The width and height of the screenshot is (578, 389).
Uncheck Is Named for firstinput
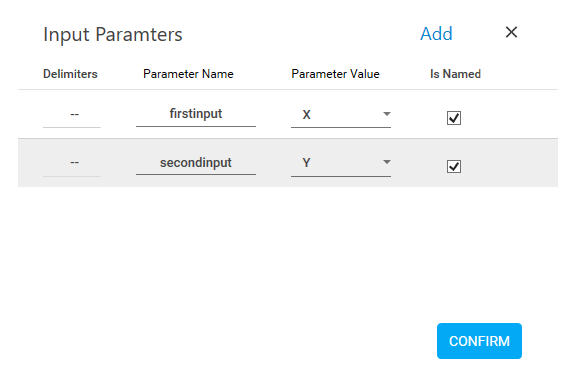click(x=454, y=118)
